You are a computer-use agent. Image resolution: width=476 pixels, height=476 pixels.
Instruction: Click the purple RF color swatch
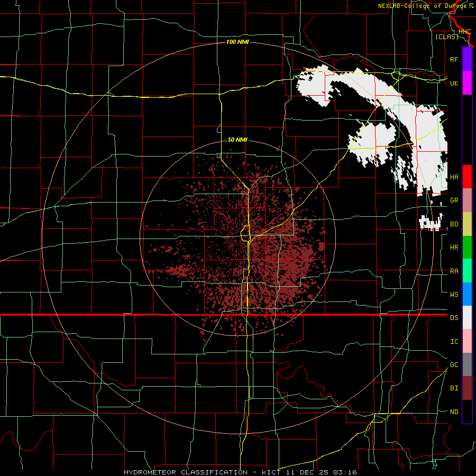(467, 59)
